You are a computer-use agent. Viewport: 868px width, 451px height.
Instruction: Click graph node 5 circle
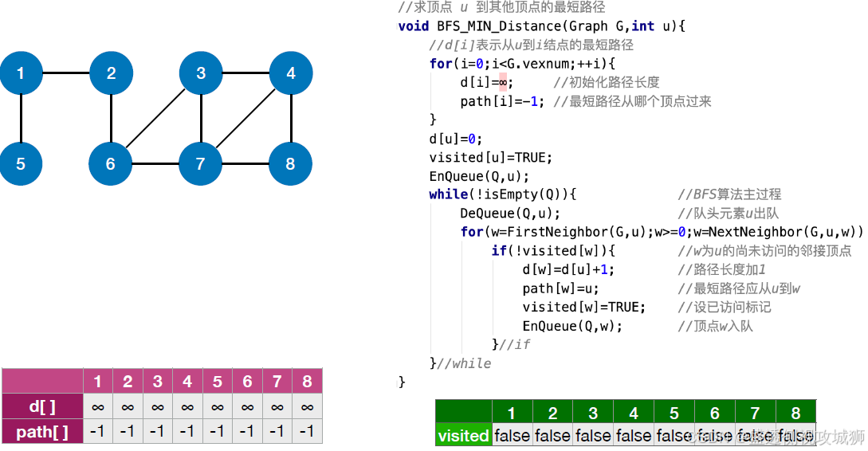(21, 164)
